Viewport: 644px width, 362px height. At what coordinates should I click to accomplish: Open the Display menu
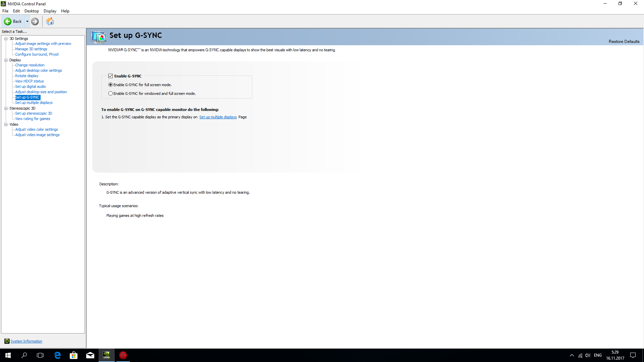[50, 11]
